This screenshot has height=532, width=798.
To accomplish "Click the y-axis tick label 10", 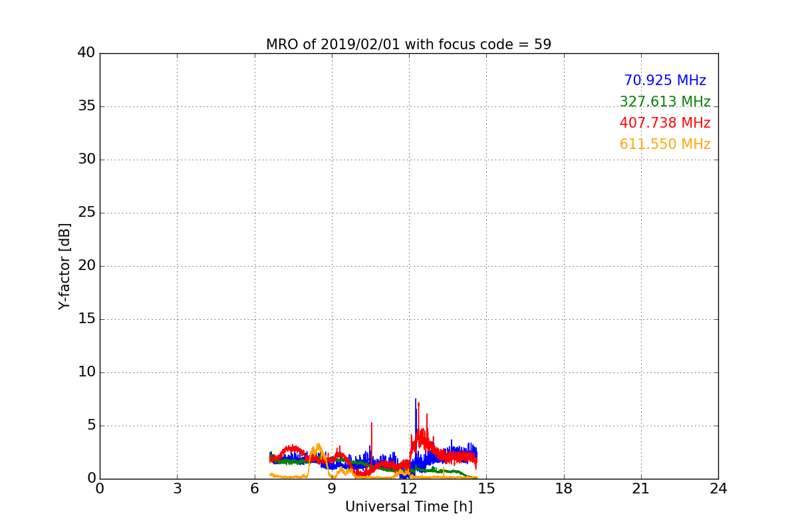I will [x=86, y=372].
